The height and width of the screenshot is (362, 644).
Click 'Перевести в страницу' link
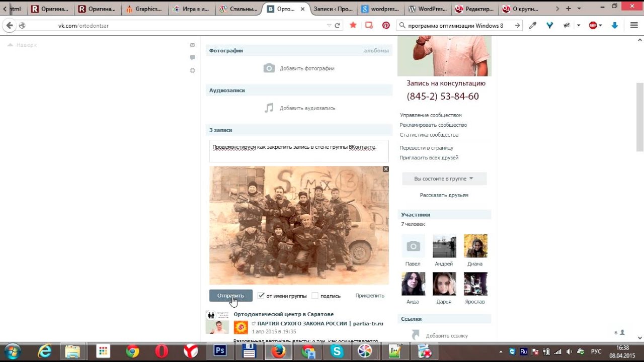pyautogui.click(x=427, y=148)
